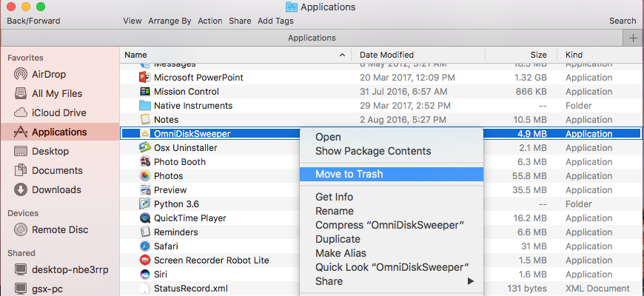Viewport: 644px width, 296px height.
Task: Click the Microsoft PowerPoint app icon
Action: coord(145,77)
